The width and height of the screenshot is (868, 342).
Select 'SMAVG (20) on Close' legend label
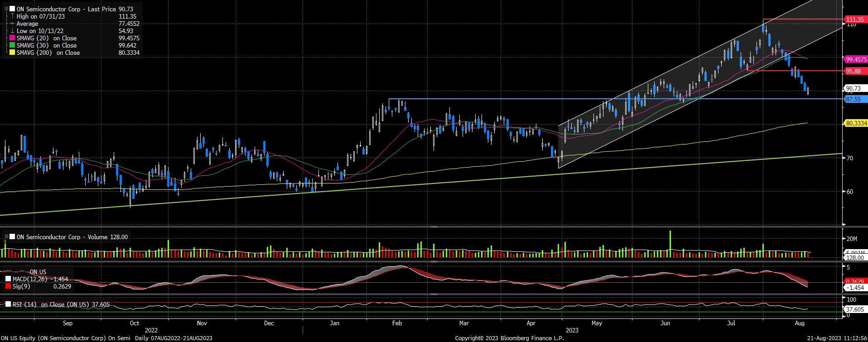47,38
